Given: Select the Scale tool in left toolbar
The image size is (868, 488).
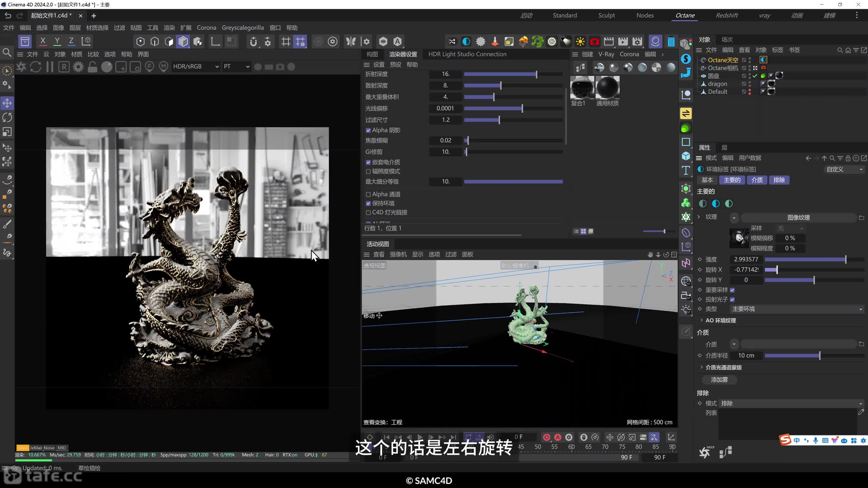Looking at the screenshot, I should [x=7, y=131].
